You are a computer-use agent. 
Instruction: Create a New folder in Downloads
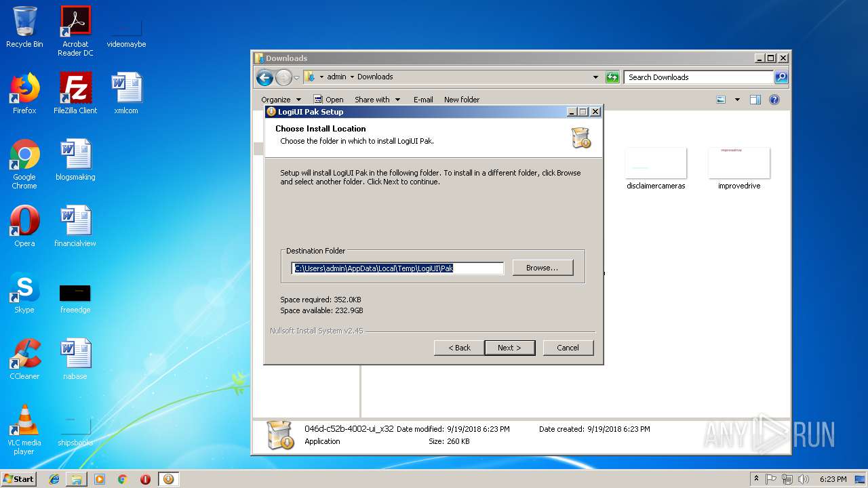click(x=462, y=100)
